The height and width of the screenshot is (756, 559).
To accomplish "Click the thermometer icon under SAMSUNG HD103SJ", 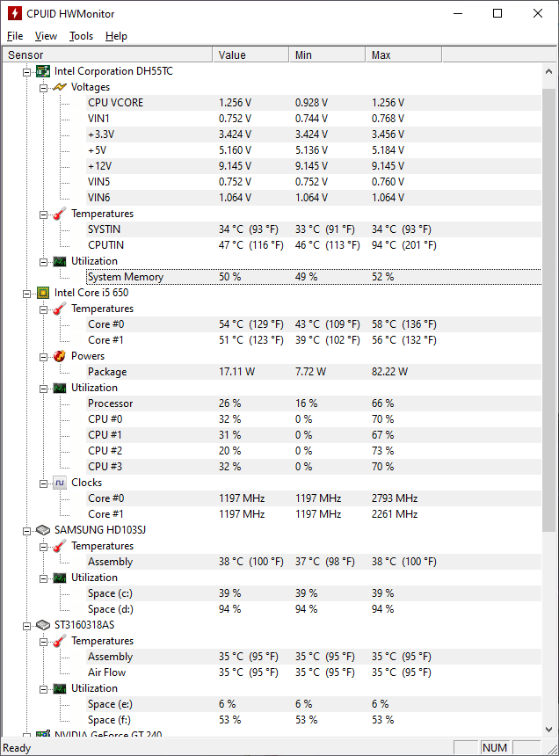I will coord(59,546).
